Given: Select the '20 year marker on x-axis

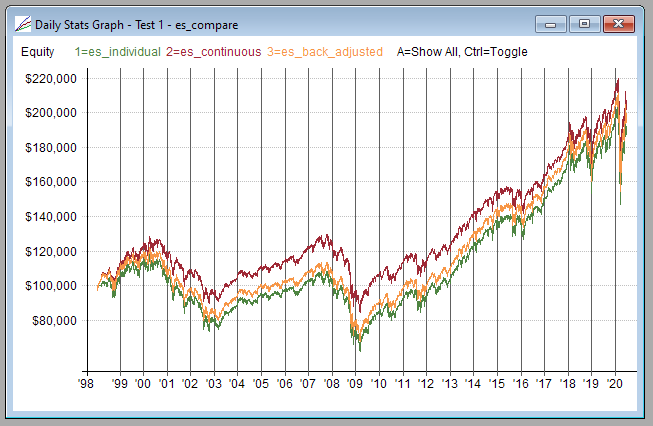Looking at the screenshot, I should [616, 383].
